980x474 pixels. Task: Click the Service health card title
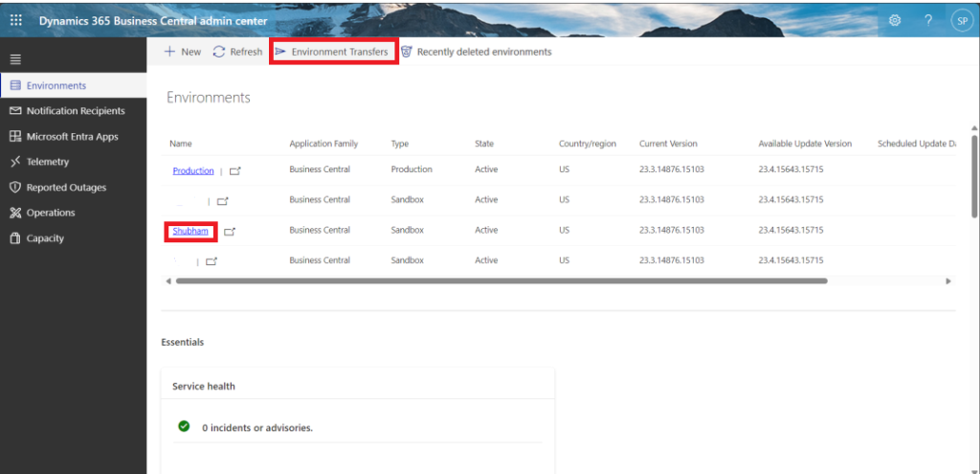click(x=204, y=387)
